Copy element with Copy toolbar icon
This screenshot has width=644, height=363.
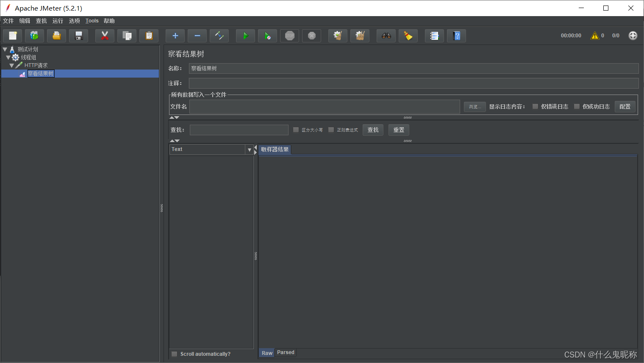[127, 36]
